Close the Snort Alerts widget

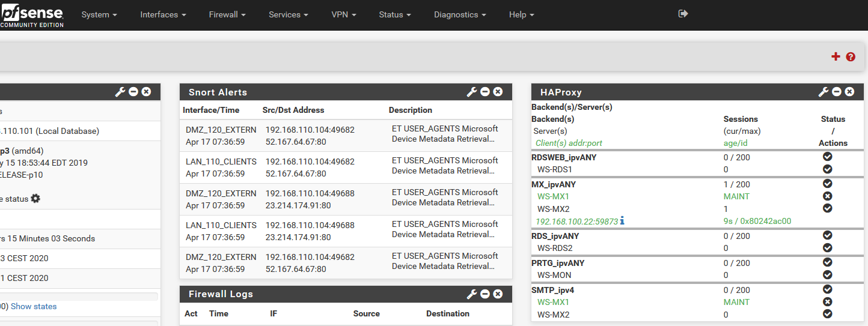[498, 92]
